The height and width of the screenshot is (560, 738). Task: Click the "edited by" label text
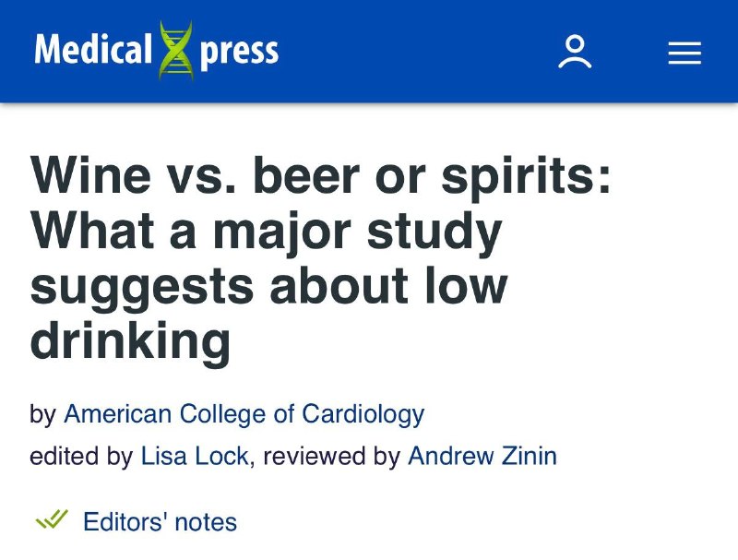(x=81, y=456)
